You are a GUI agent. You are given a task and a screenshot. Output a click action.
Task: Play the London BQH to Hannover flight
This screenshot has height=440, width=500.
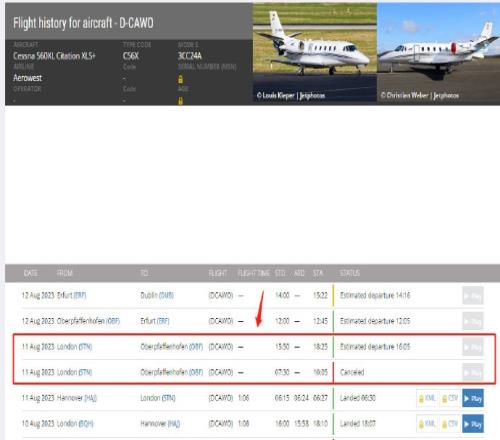click(x=473, y=424)
